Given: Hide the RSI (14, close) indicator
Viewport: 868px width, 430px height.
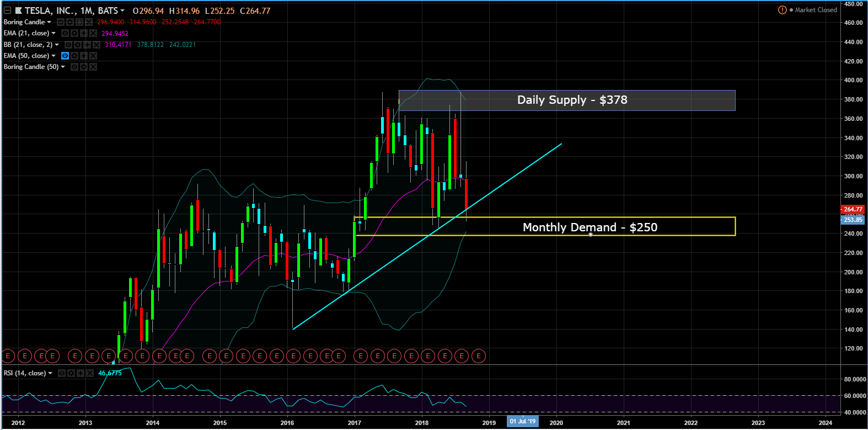Looking at the screenshot, I should click(x=62, y=373).
